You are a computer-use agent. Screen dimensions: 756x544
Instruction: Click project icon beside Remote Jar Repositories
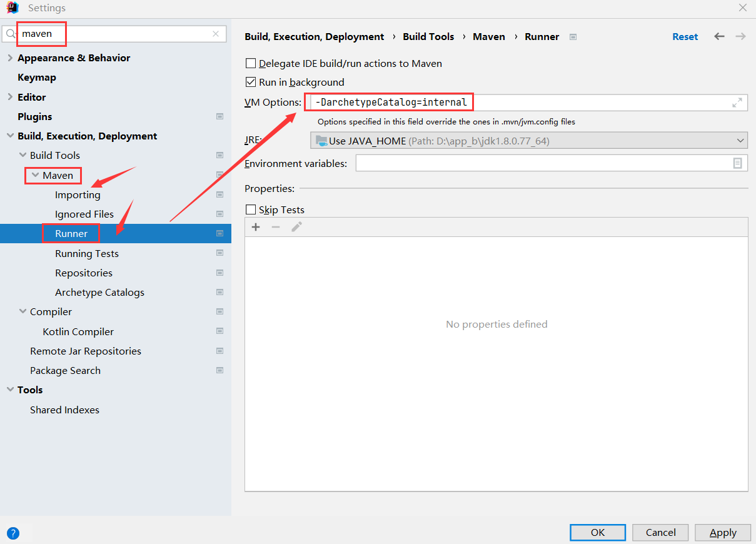tap(219, 351)
